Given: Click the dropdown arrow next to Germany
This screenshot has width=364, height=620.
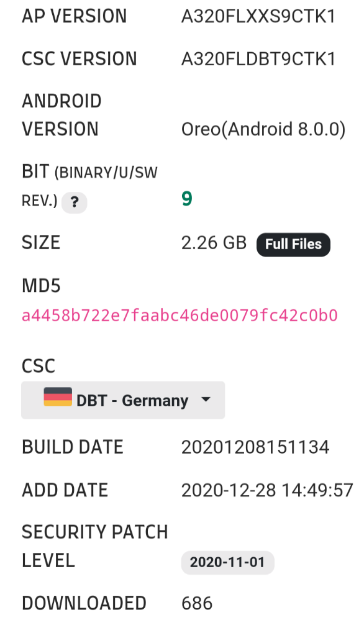Looking at the screenshot, I should point(206,399).
